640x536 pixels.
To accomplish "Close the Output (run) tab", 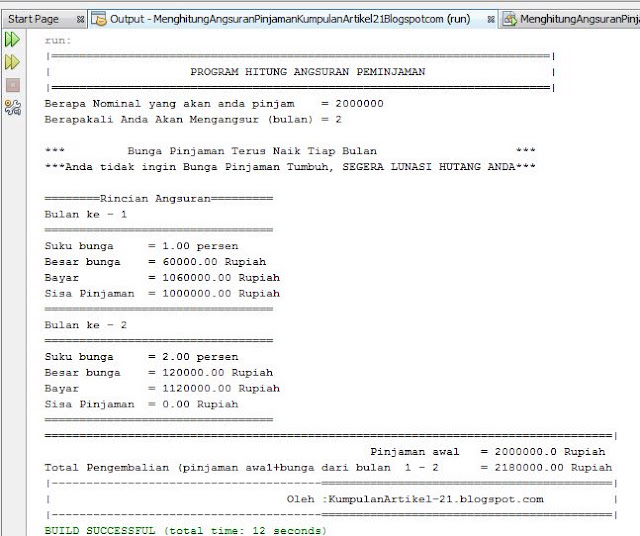I will click(x=491, y=19).
